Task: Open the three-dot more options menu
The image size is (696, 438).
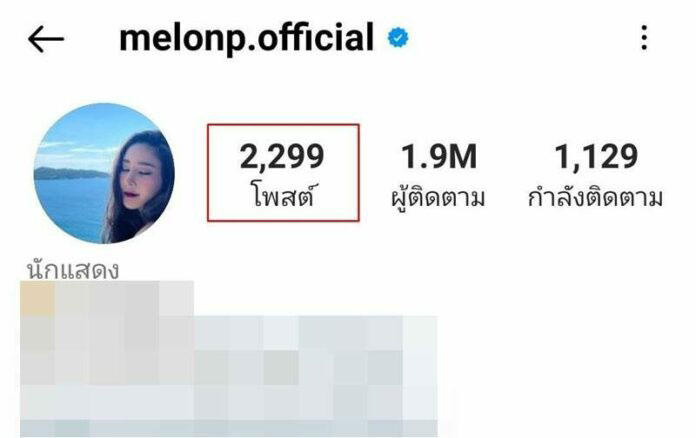Action: point(644,38)
